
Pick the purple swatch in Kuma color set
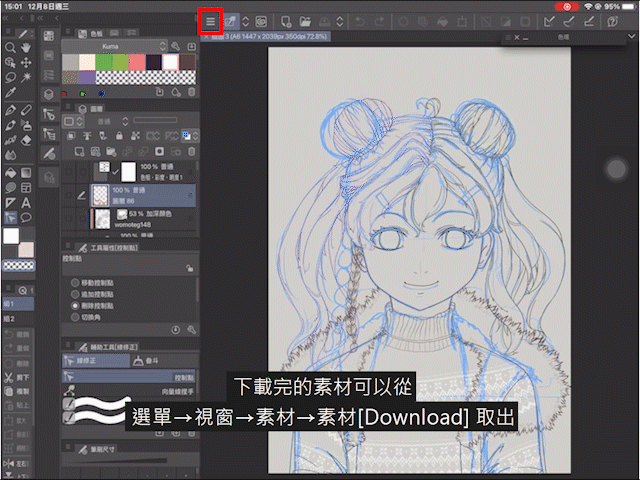coord(87,77)
